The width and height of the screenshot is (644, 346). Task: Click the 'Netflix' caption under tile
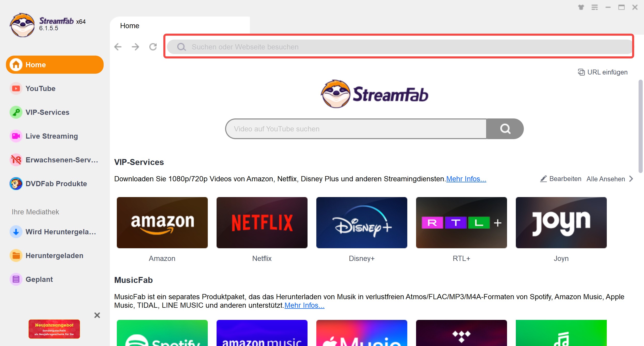tap(262, 258)
